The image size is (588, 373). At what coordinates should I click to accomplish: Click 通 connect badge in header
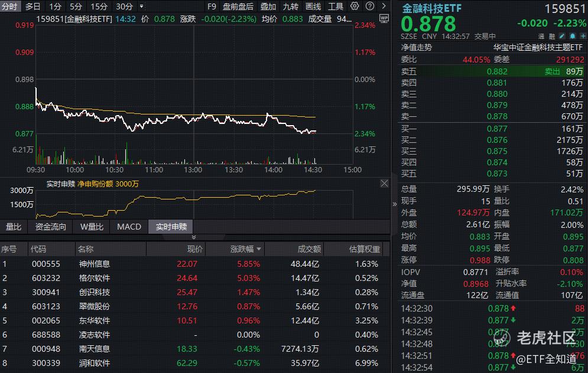click(541, 36)
